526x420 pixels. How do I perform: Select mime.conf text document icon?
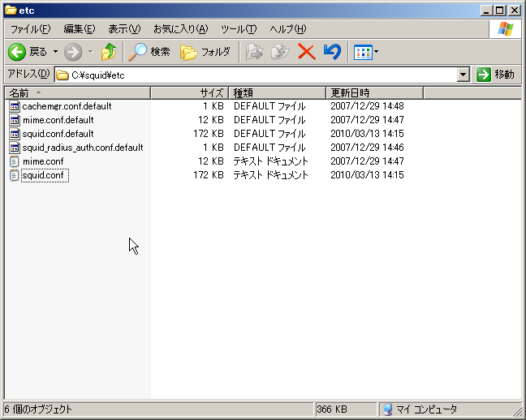click(15, 161)
